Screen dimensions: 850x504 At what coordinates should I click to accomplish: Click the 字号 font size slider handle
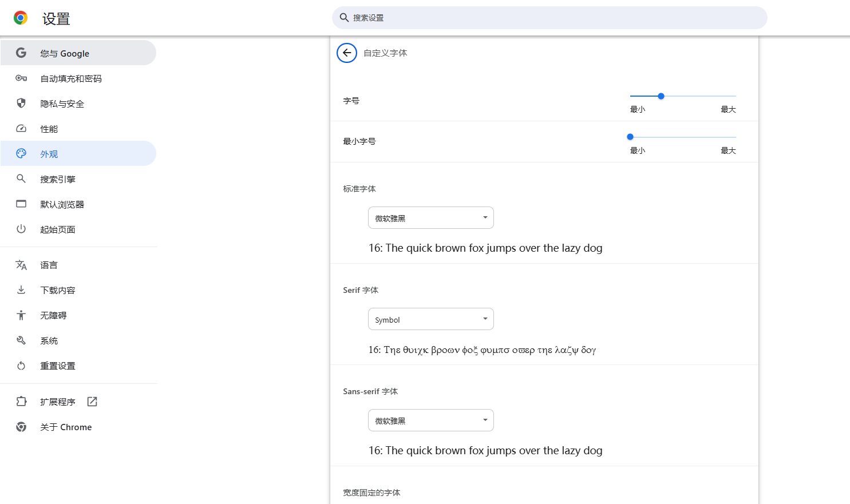661,96
